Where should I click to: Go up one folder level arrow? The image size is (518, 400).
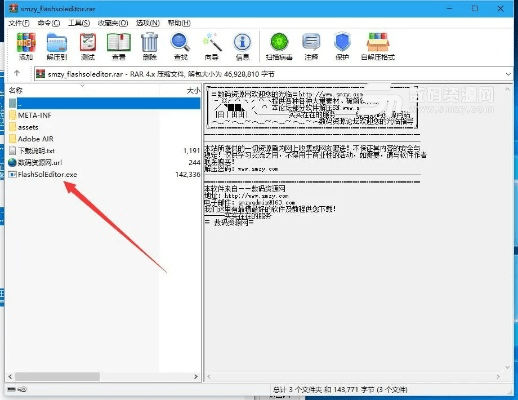point(17,73)
